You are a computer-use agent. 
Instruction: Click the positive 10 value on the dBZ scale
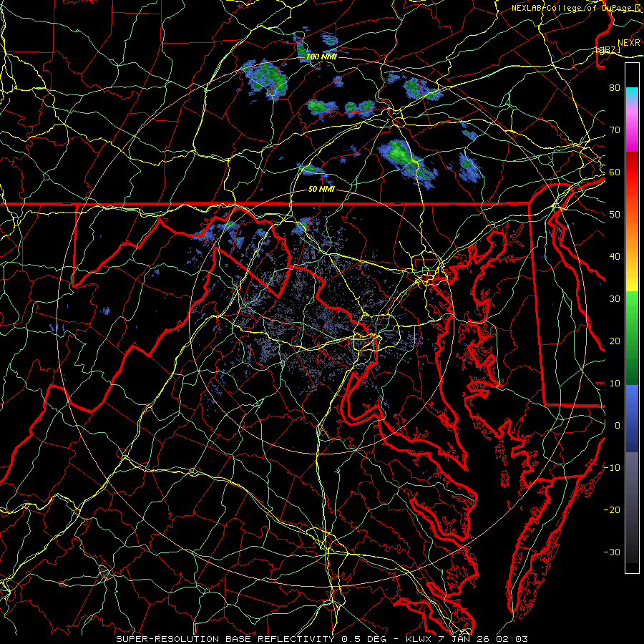point(615,384)
